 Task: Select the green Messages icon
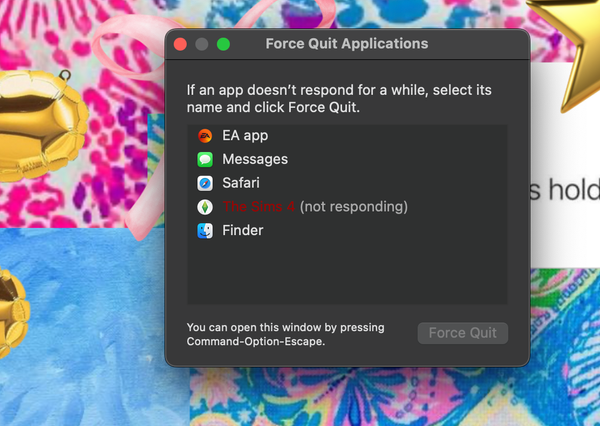coord(204,159)
